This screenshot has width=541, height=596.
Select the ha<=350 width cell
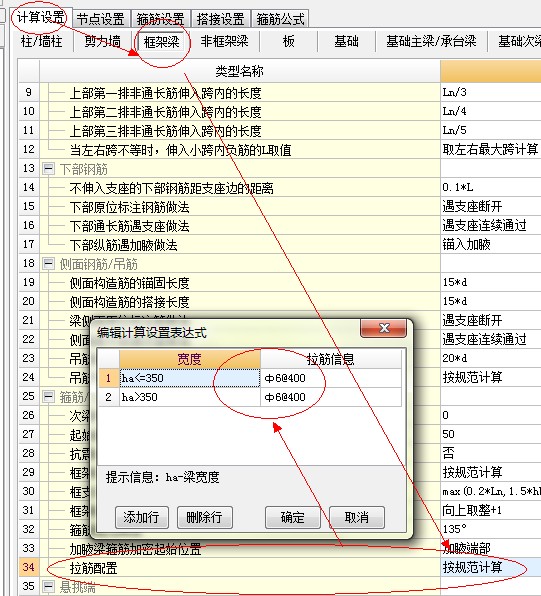[x=190, y=378]
